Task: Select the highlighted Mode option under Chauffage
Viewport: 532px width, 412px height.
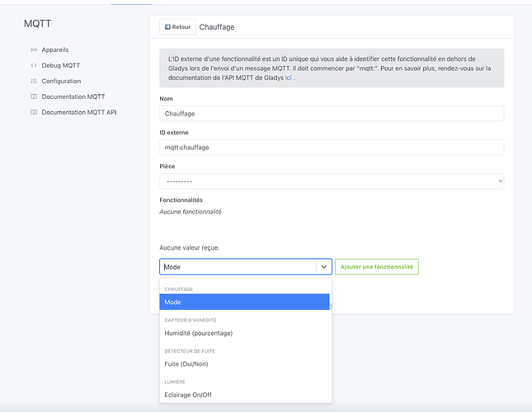Action: coord(245,302)
